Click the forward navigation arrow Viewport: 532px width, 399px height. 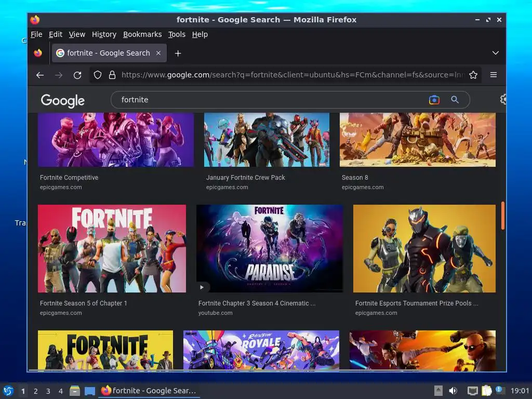coord(59,75)
